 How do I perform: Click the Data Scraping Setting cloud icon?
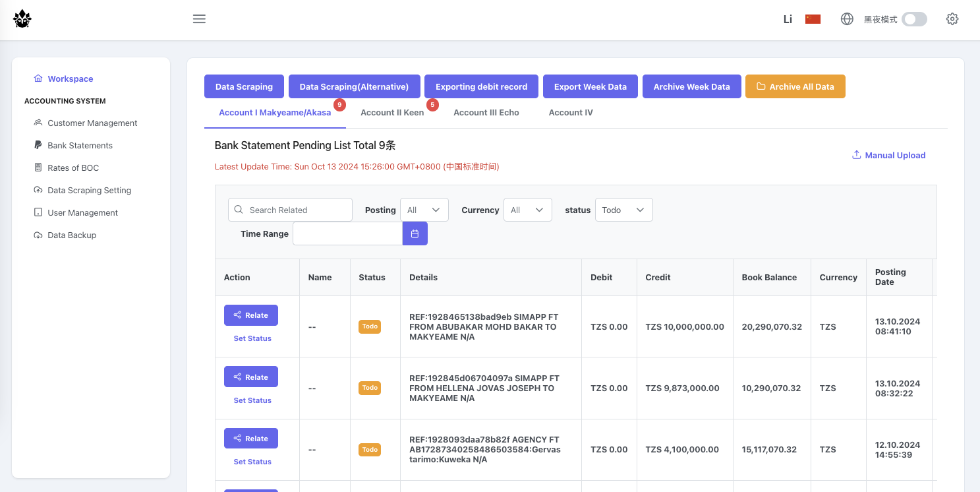38,190
